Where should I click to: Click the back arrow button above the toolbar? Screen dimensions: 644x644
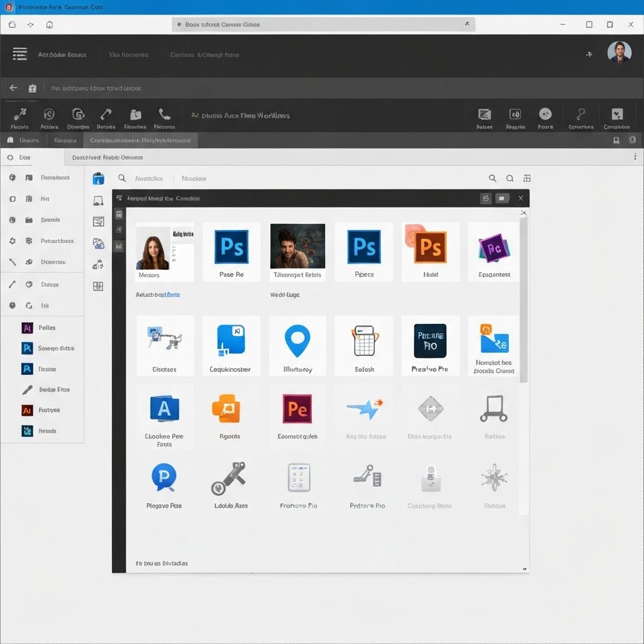[x=13, y=87]
